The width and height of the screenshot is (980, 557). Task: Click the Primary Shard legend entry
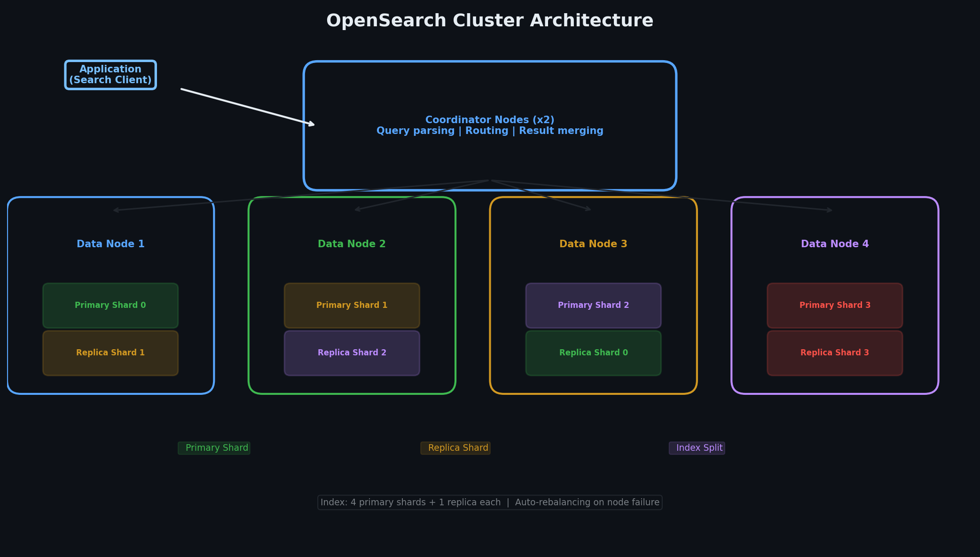(214, 448)
